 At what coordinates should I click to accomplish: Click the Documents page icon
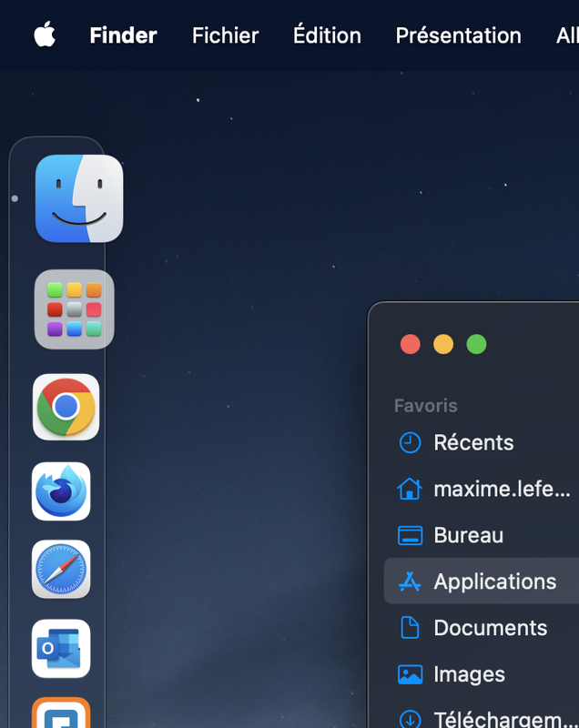[410, 628]
